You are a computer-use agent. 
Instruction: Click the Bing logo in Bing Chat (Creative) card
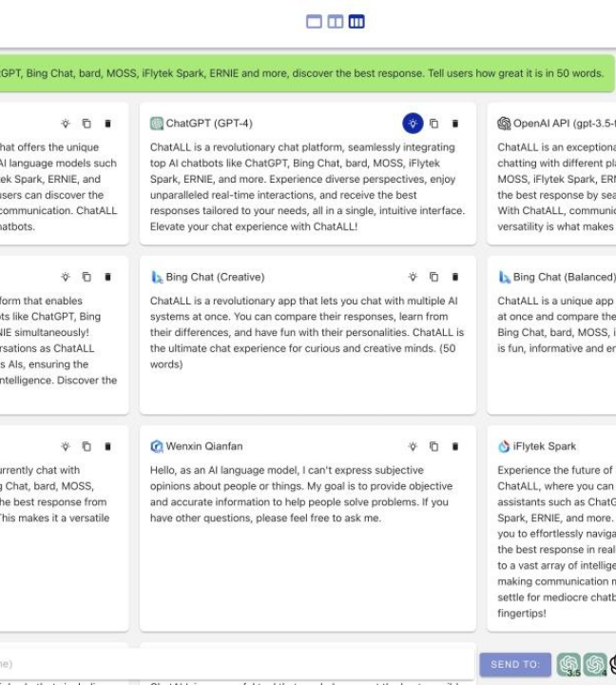(x=156, y=277)
